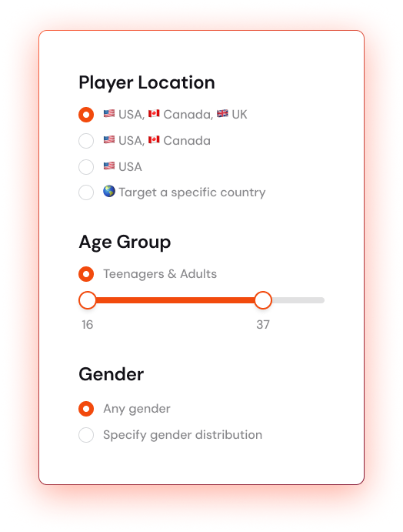Click the US flag in the USA-only option

[109, 166]
